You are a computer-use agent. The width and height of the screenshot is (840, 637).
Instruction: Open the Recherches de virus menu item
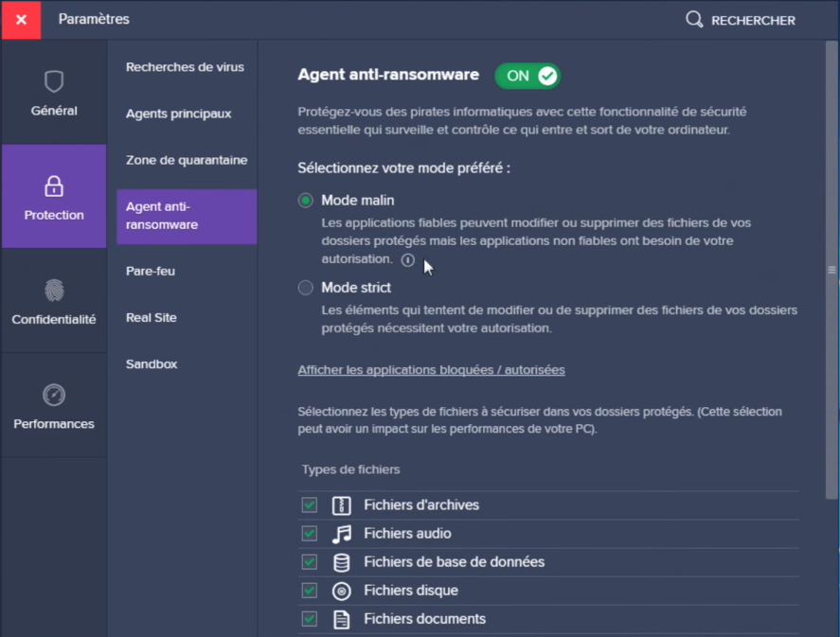click(185, 67)
